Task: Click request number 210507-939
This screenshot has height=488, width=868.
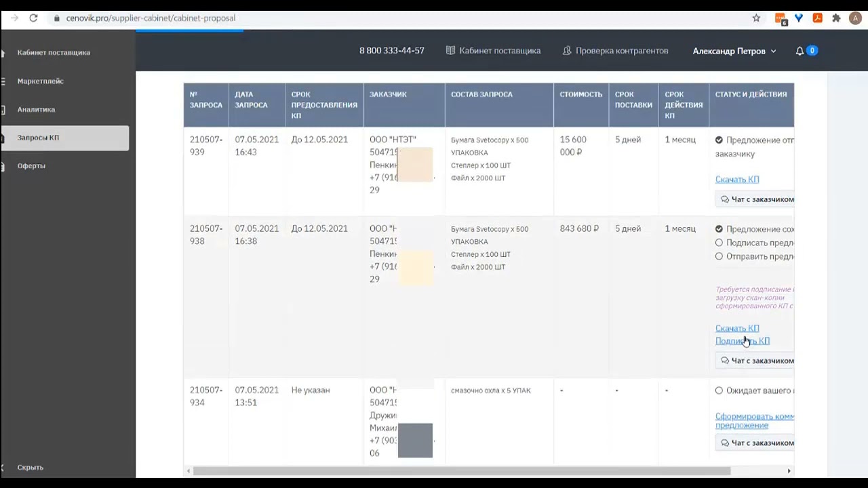Action: tap(206, 146)
